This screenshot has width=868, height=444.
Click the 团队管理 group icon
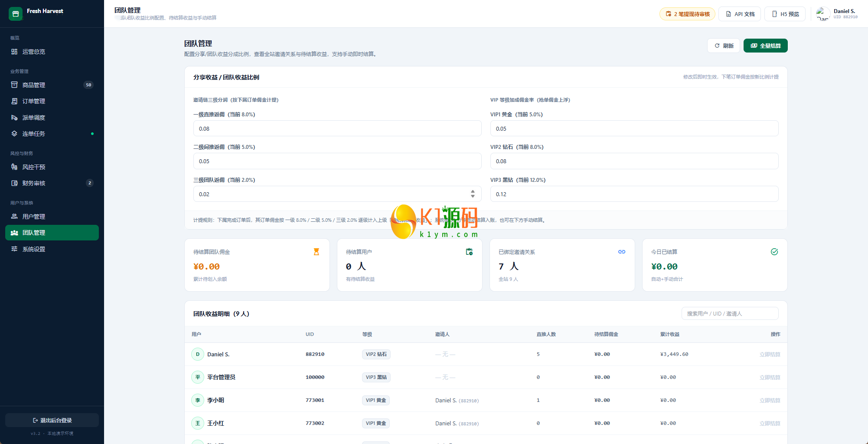[14, 233]
